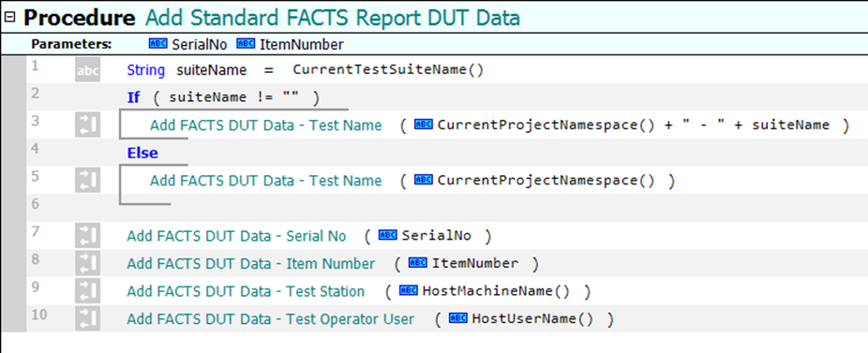Click the abc string icon on line 1
This screenshot has width=868, height=353.
(87, 70)
